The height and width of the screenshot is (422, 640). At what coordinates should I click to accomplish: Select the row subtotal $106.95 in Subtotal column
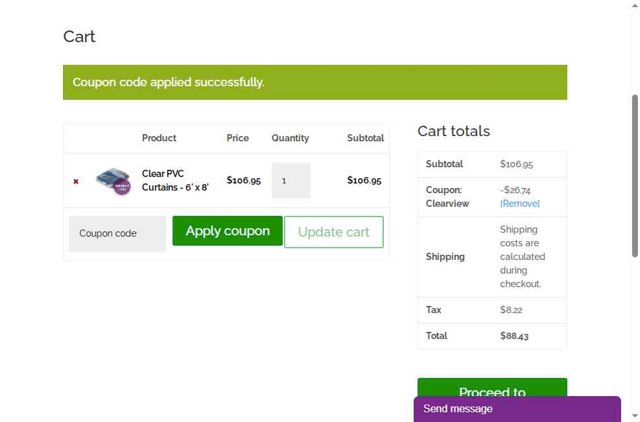point(364,180)
